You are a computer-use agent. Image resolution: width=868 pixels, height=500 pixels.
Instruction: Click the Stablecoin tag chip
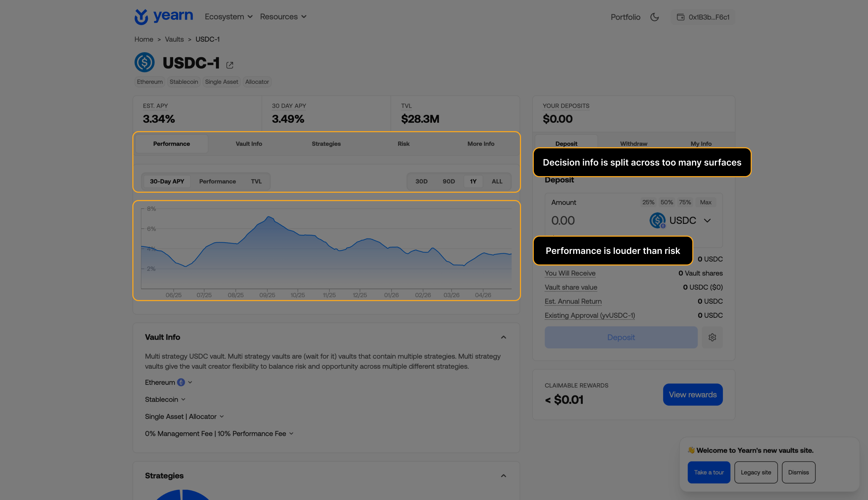click(x=184, y=82)
